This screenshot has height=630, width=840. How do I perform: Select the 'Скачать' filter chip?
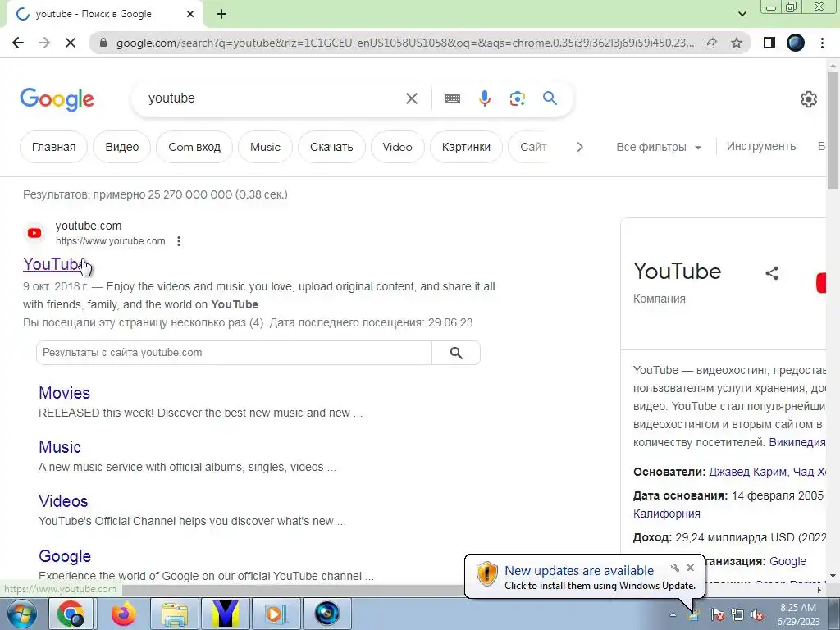[x=331, y=147]
